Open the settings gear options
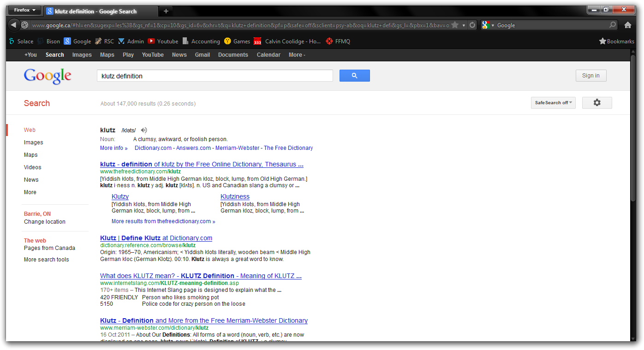This screenshot has height=350, width=644. click(x=597, y=103)
